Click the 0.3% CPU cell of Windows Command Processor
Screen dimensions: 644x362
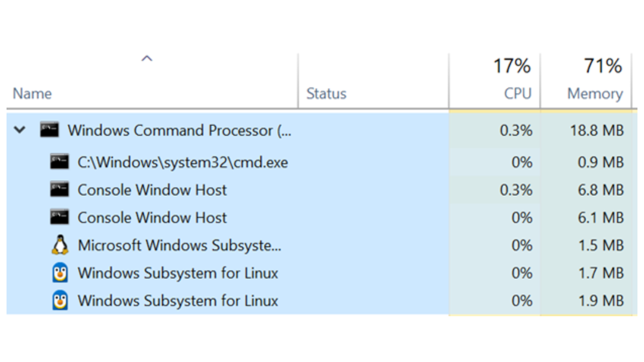tap(515, 130)
